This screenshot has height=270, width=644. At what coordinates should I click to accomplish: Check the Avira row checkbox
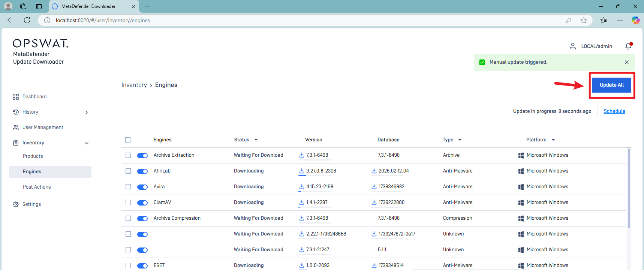128,187
